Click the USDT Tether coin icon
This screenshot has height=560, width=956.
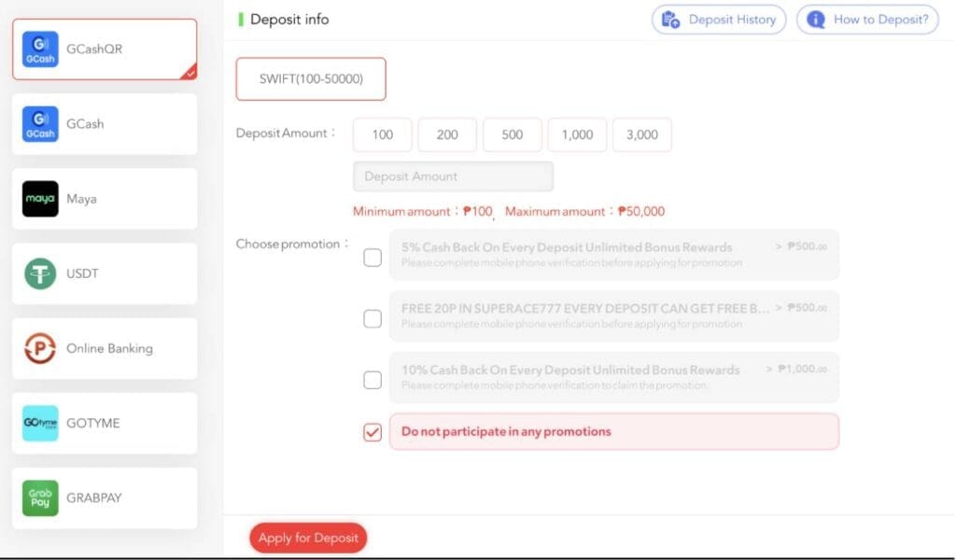tap(40, 273)
